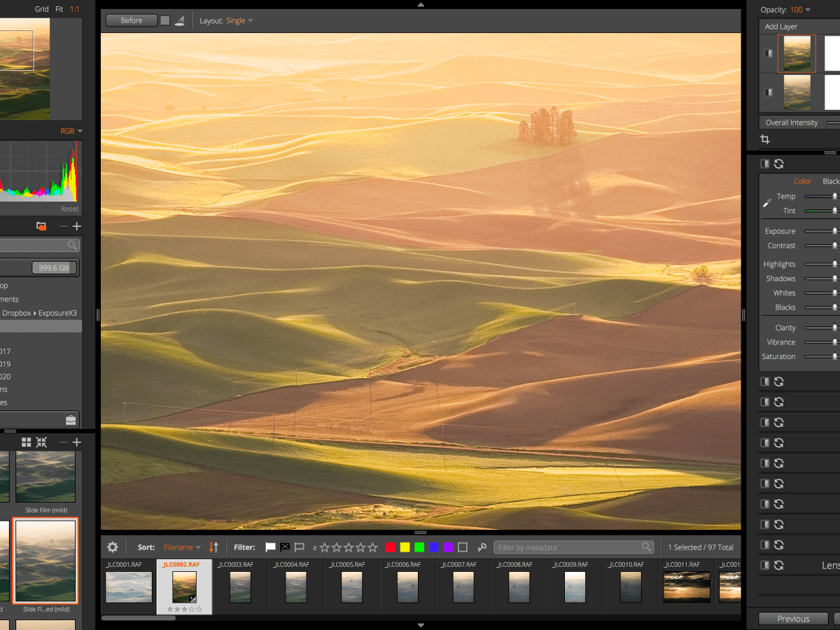Pick the white balance eyedropper
840x630 pixels.
[767, 203]
